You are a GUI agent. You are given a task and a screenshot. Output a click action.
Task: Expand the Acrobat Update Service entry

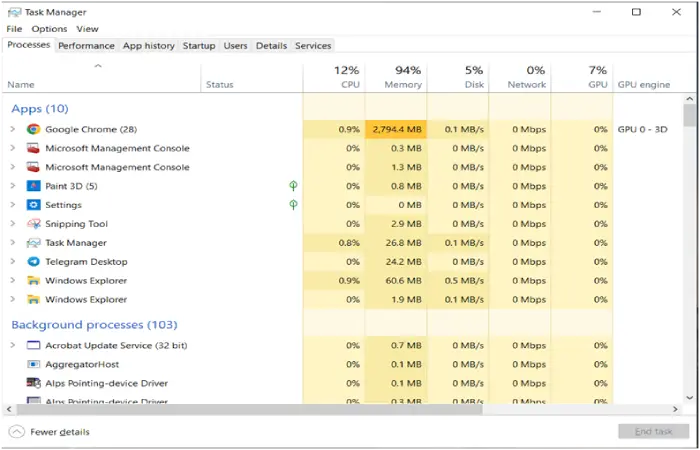coord(13,346)
